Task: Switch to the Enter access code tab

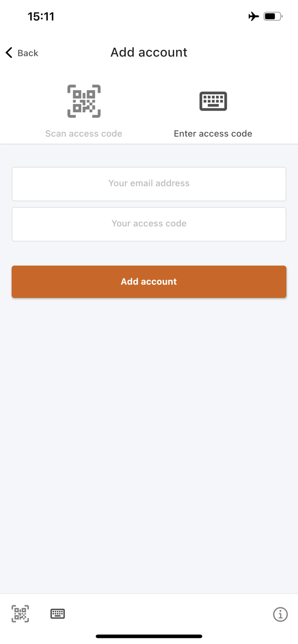Action: 213,134
